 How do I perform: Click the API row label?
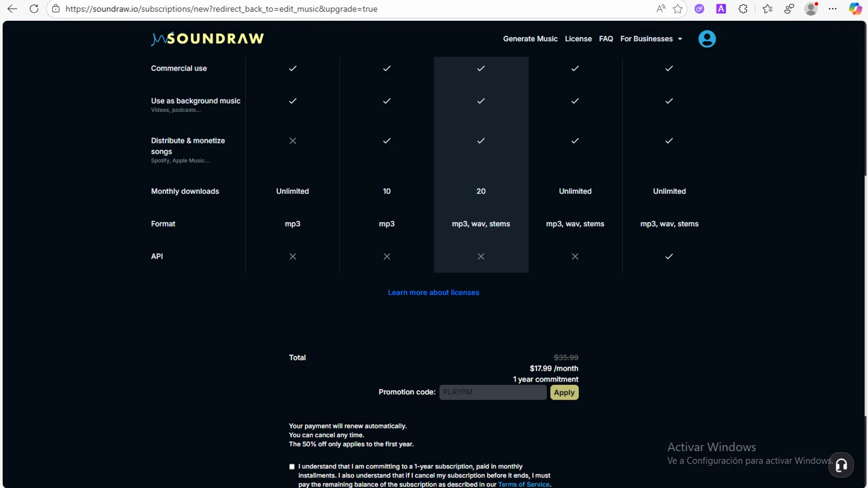157,256
